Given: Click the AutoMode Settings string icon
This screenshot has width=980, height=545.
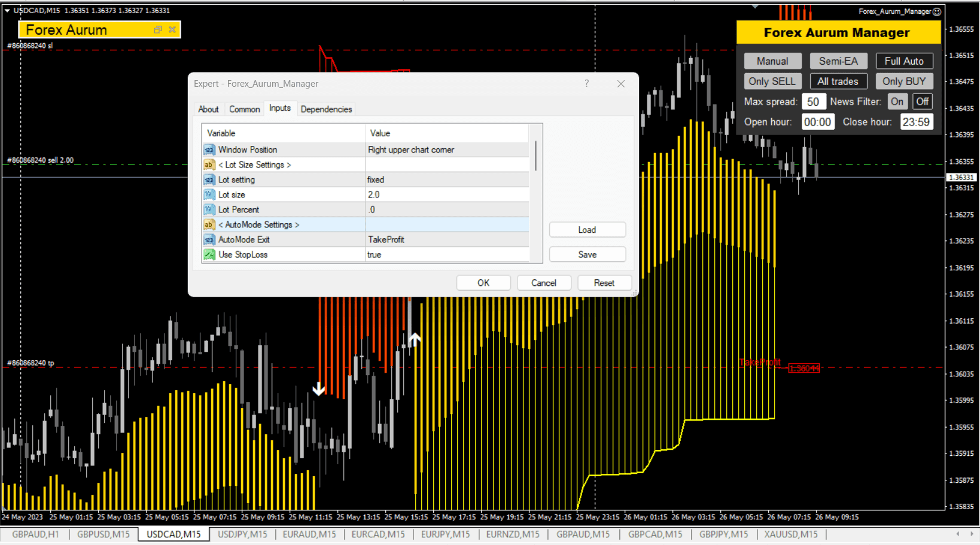Looking at the screenshot, I should pos(209,225).
